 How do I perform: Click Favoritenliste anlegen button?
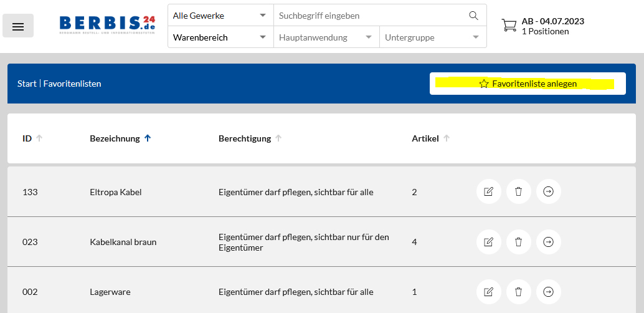[528, 84]
